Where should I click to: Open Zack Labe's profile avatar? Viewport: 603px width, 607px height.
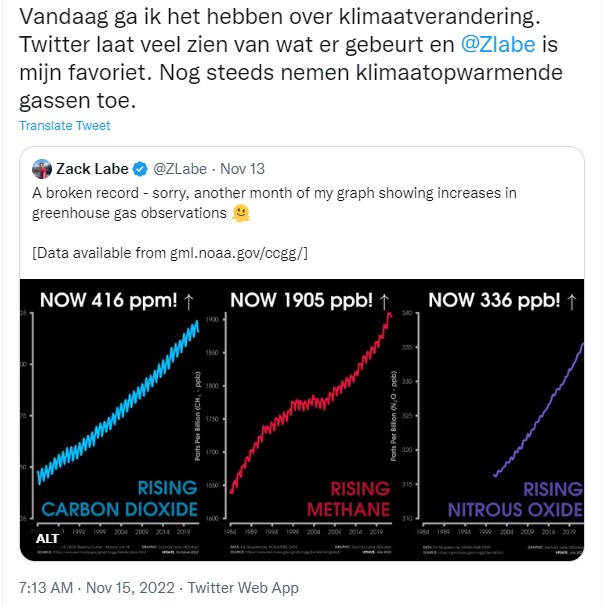42,169
